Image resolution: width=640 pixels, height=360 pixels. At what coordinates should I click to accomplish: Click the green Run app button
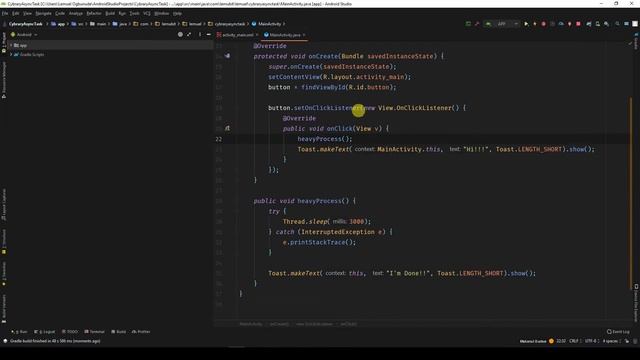526,24
